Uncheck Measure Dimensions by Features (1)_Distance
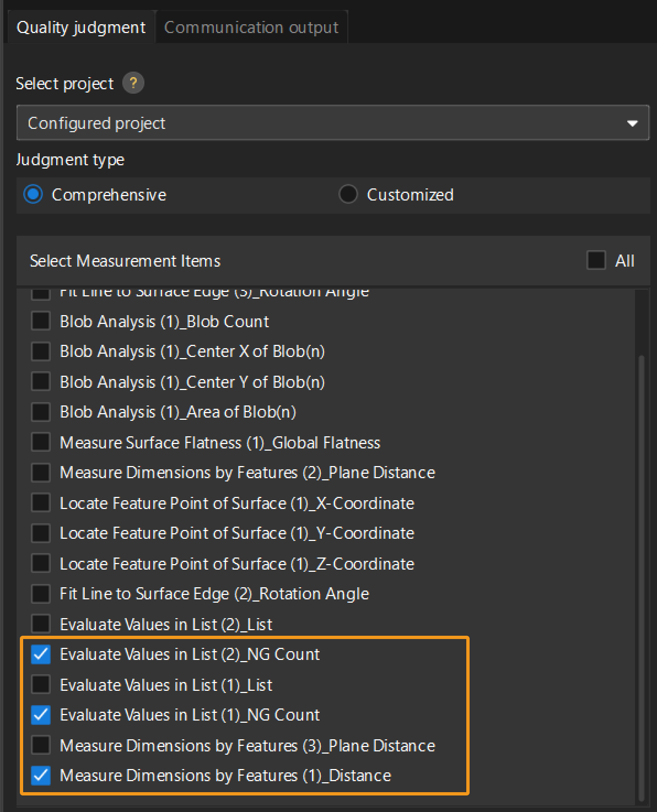This screenshot has width=657, height=812. [41, 776]
